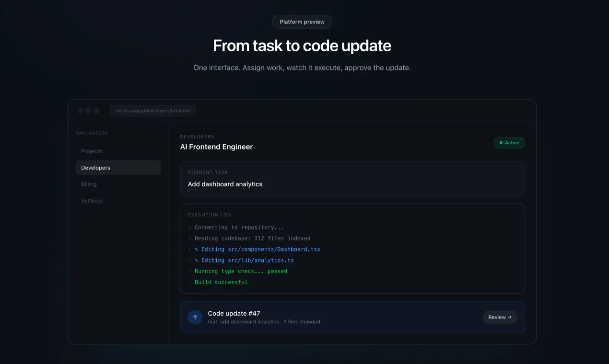The image size is (609, 364).
Task: Click the Review button for code update
Action: click(500, 317)
